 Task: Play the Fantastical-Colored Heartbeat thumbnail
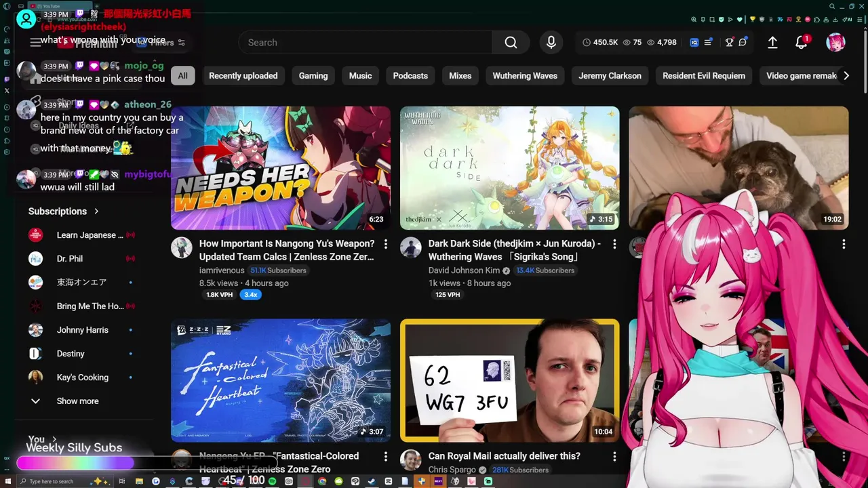pos(281,380)
